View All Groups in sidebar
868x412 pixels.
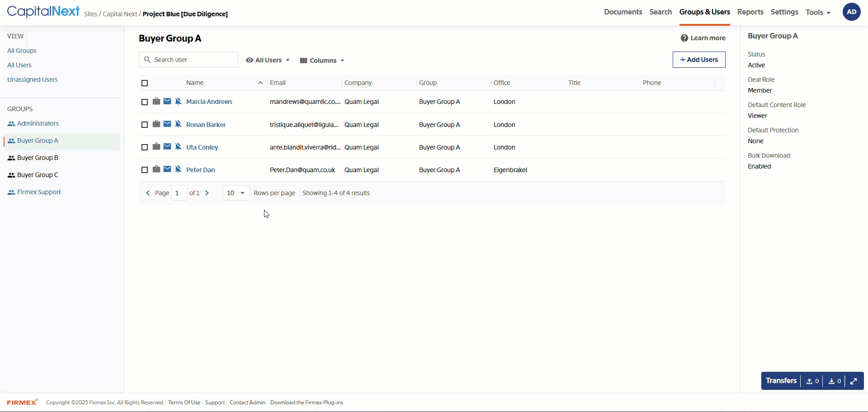22,51
